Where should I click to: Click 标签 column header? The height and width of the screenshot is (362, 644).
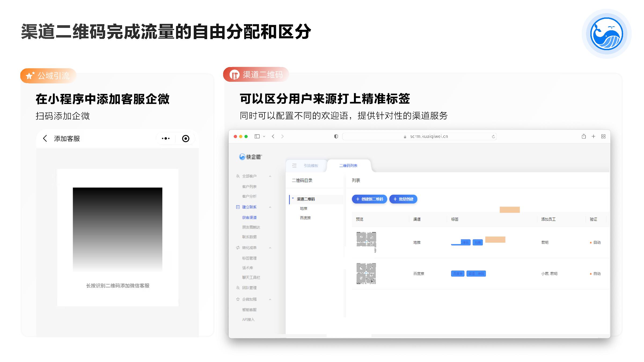(x=455, y=219)
